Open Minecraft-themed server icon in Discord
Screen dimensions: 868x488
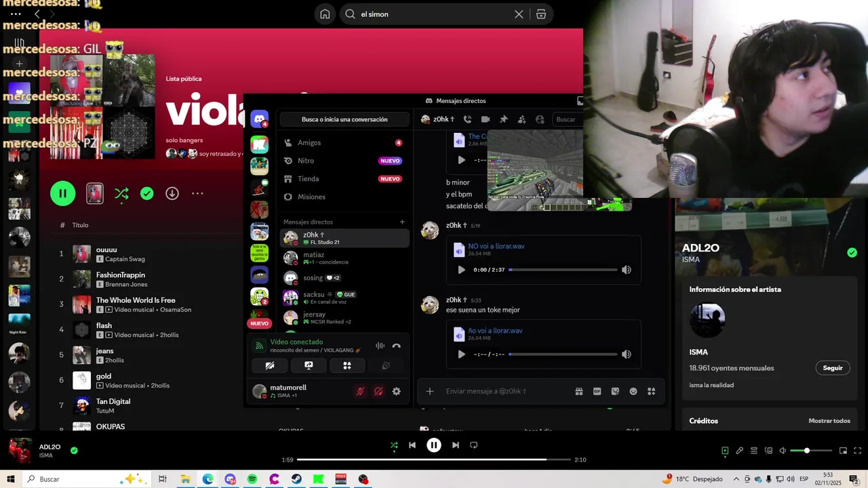tap(259, 166)
